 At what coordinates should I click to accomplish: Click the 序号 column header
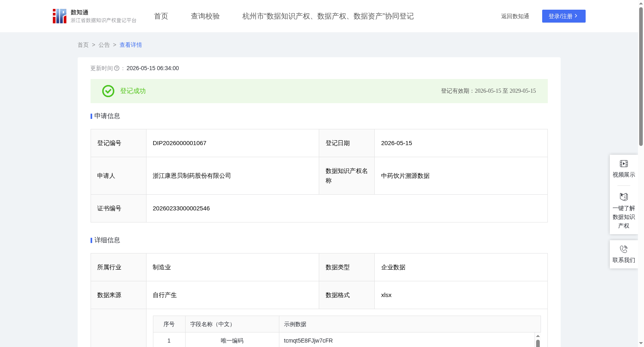pos(169,324)
